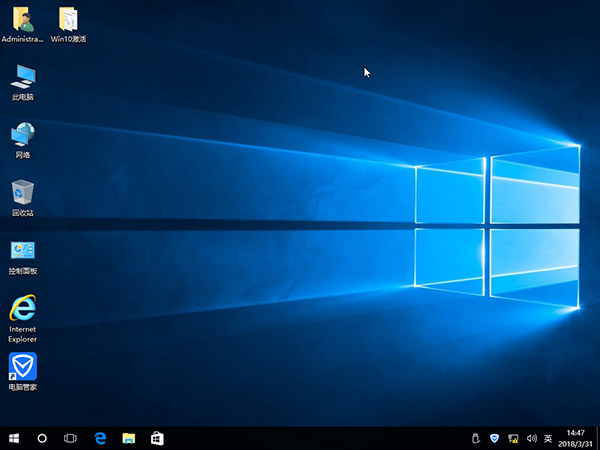This screenshot has height=450, width=600.
Task: Open the volume speaker control
Action: tap(529, 438)
